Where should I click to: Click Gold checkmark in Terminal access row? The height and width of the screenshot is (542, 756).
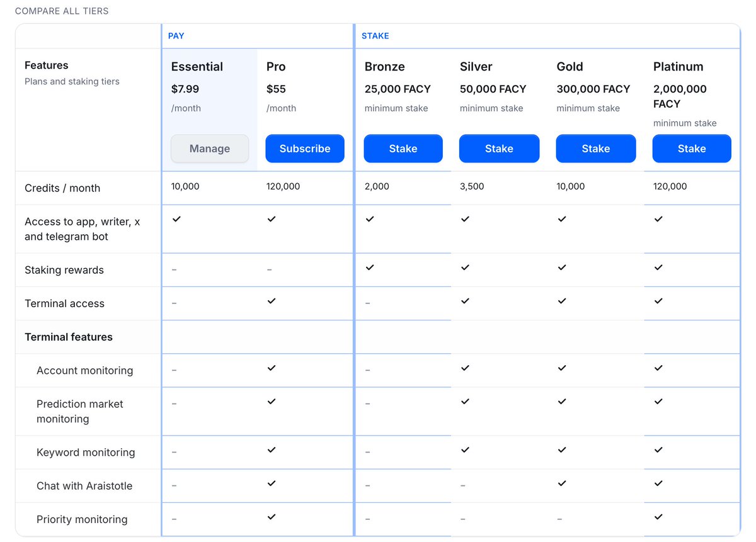pyautogui.click(x=562, y=301)
